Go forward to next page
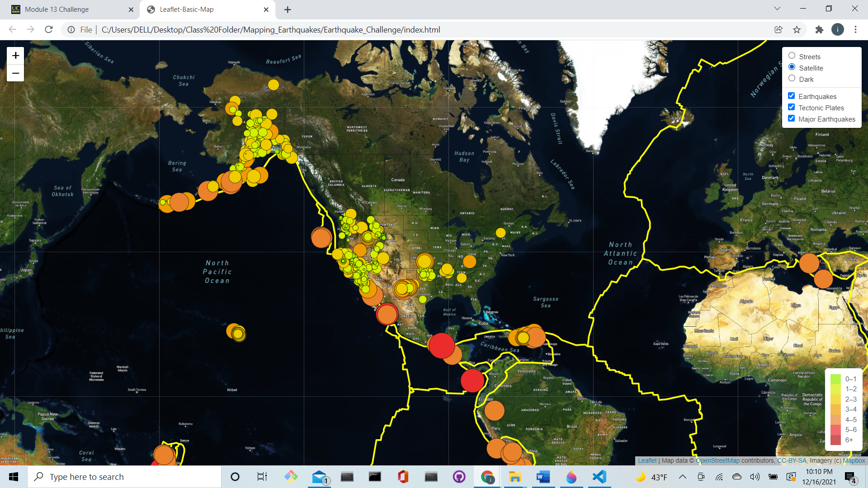 click(x=30, y=30)
